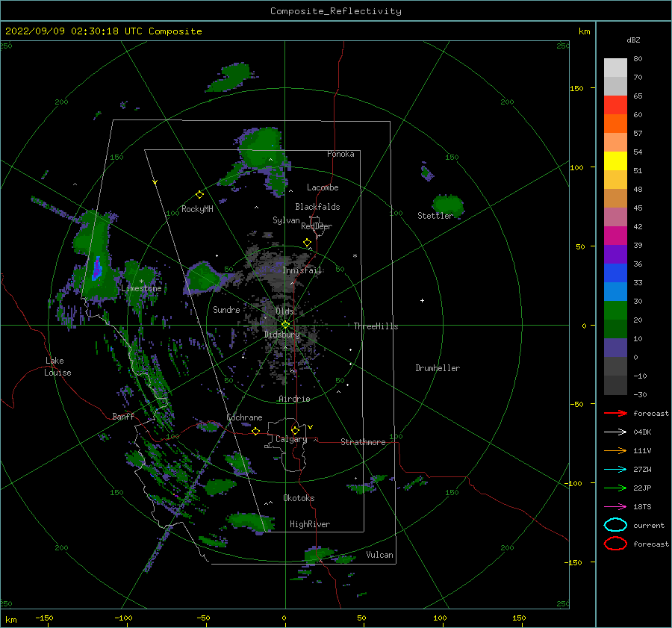Image resolution: width=672 pixels, height=628 pixels.
Task: Click the yellow diamond marker near RedDeer
Action: pos(307,243)
